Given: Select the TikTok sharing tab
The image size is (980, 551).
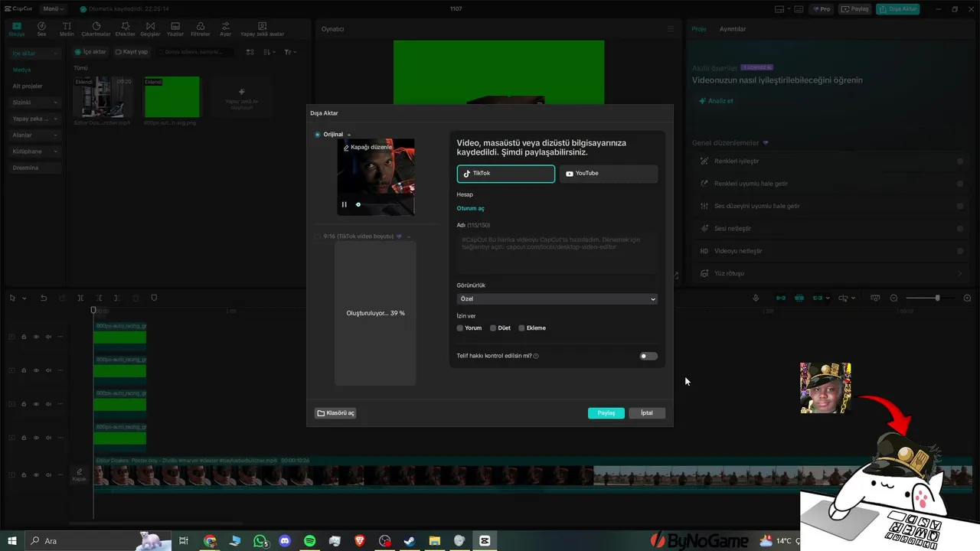Looking at the screenshot, I should [506, 174].
